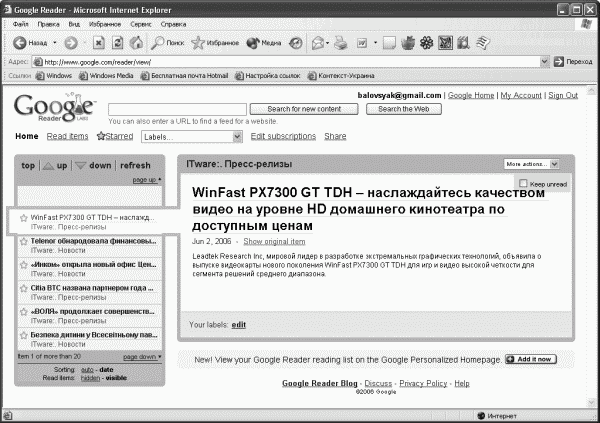Screen dimensions: 600x423
Task: Star the WinFast PX7300 list item
Action: tap(24, 218)
